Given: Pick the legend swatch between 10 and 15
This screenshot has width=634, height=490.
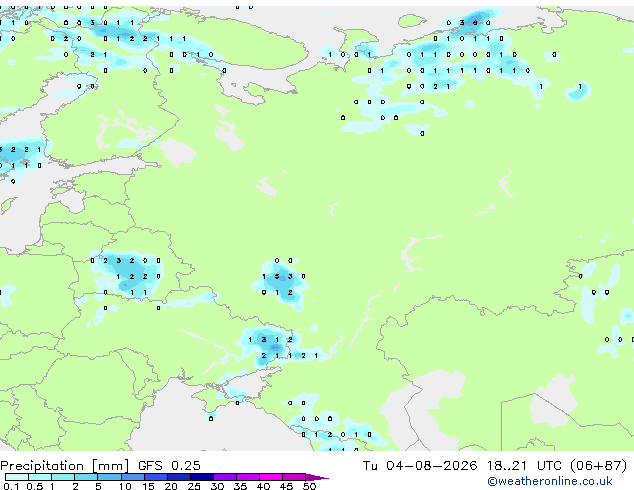Looking at the screenshot, I should pyautogui.click(x=132, y=477).
